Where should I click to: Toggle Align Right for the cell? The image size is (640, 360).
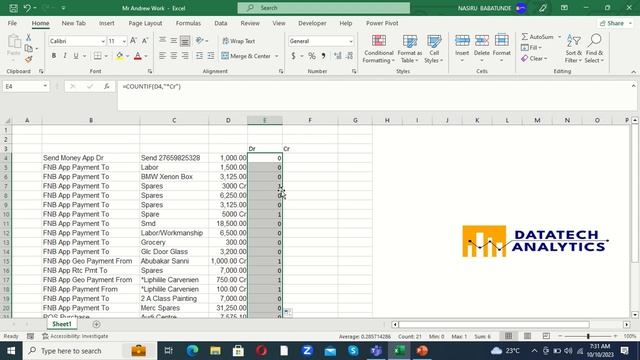pyautogui.click(x=185, y=56)
